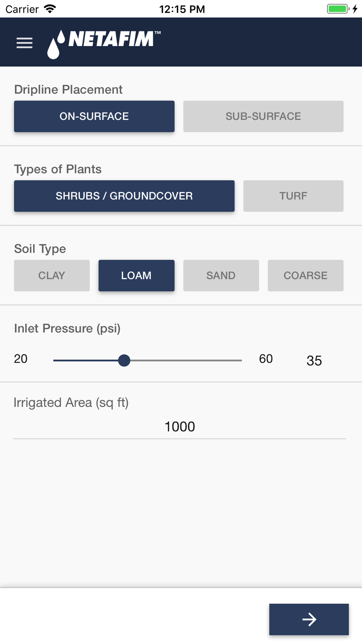
Task: Tap the Netafim water drop logo
Action: pos(55,45)
